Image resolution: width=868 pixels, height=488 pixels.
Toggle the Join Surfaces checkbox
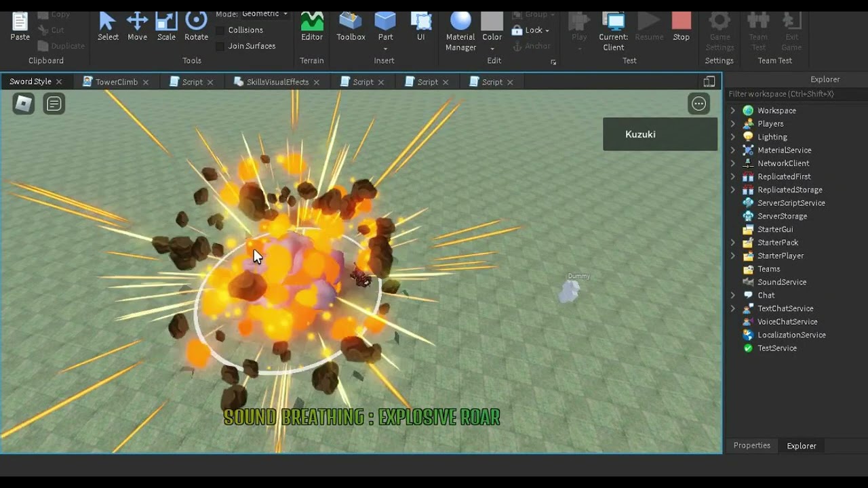pos(220,46)
